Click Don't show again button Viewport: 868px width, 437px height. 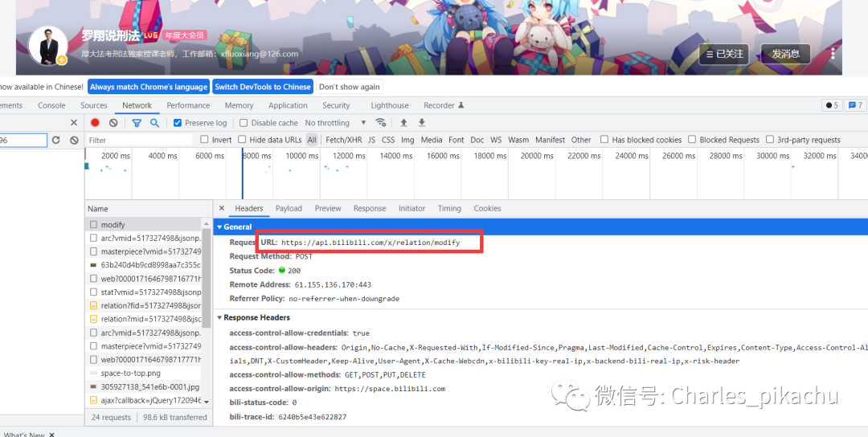coord(350,87)
